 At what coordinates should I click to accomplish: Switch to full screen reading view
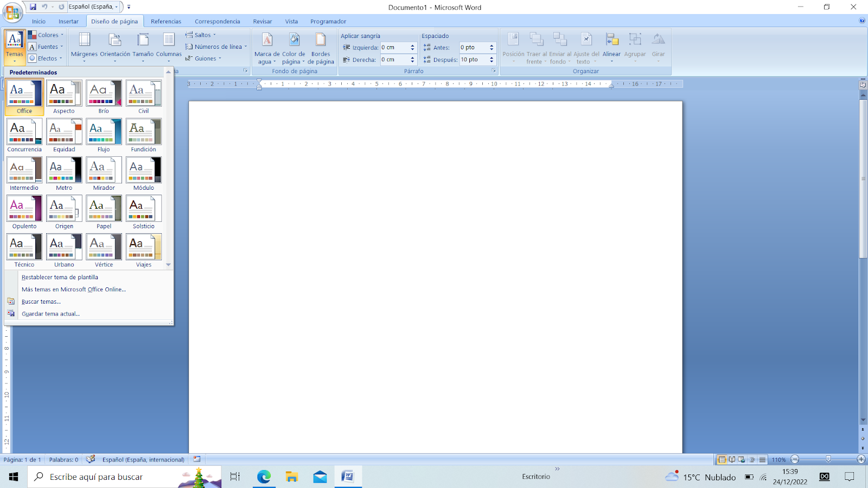pyautogui.click(x=732, y=460)
